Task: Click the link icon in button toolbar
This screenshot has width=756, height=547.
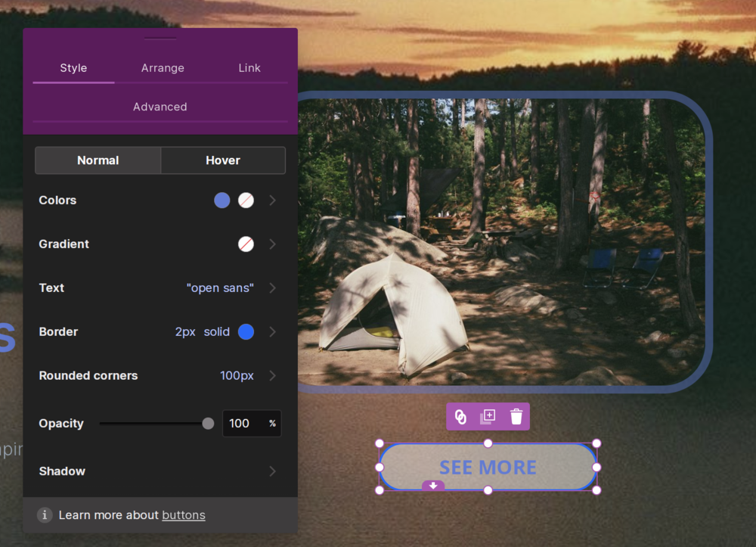Action: click(460, 416)
